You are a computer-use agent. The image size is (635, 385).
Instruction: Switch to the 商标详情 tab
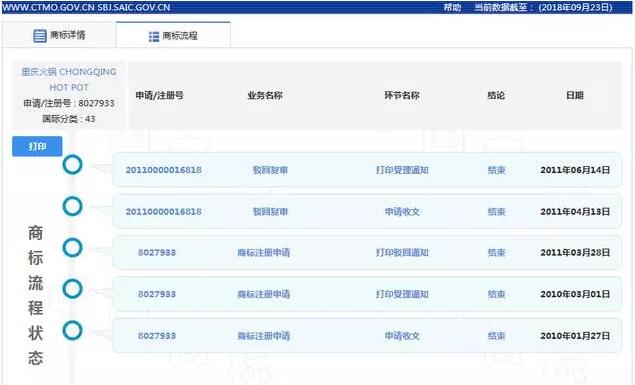59,35
